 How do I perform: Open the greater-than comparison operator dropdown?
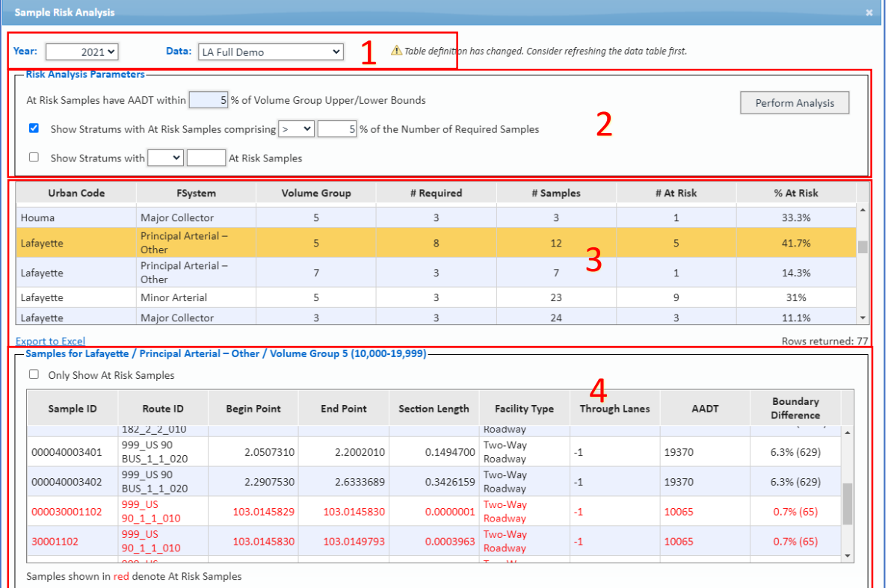(x=296, y=129)
